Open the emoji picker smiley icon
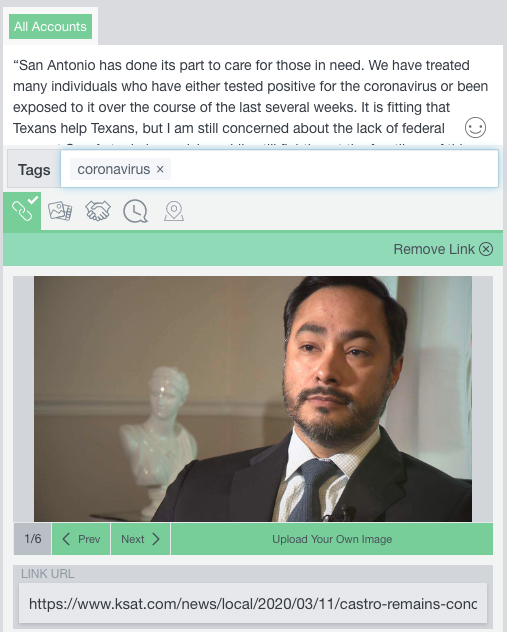Image resolution: width=507 pixels, height=632 pixels. [x=475, y=128]
